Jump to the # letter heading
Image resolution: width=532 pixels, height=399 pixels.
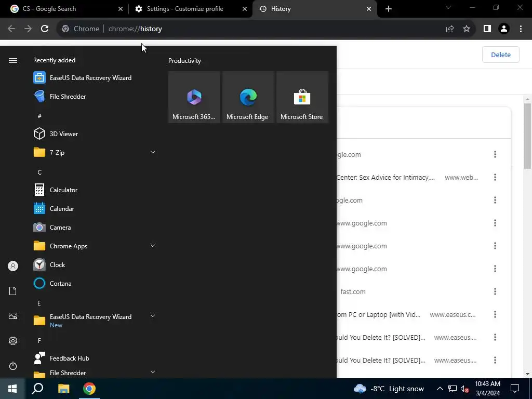pos(39,116)
